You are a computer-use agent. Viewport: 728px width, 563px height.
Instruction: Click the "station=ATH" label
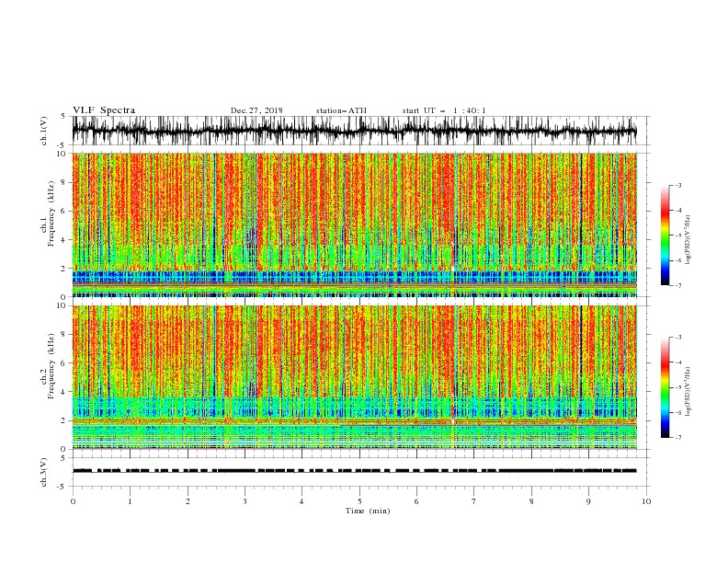tap(341, 110)
